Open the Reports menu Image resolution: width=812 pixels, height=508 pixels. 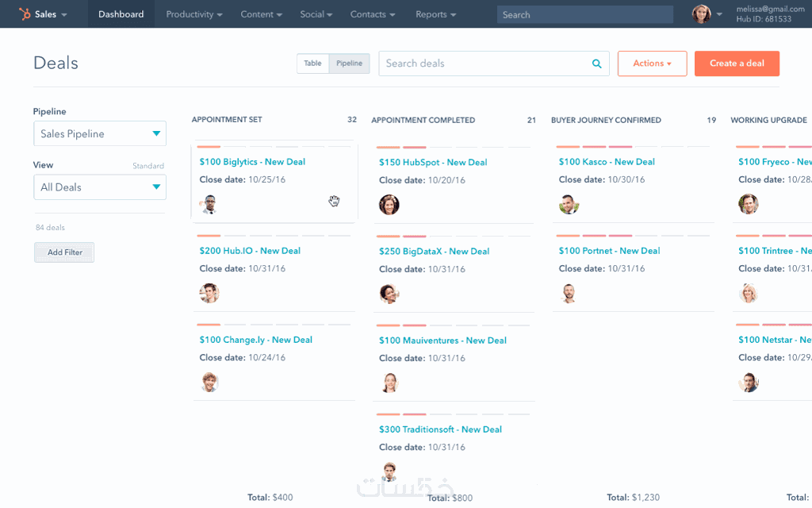pos(436,14)
